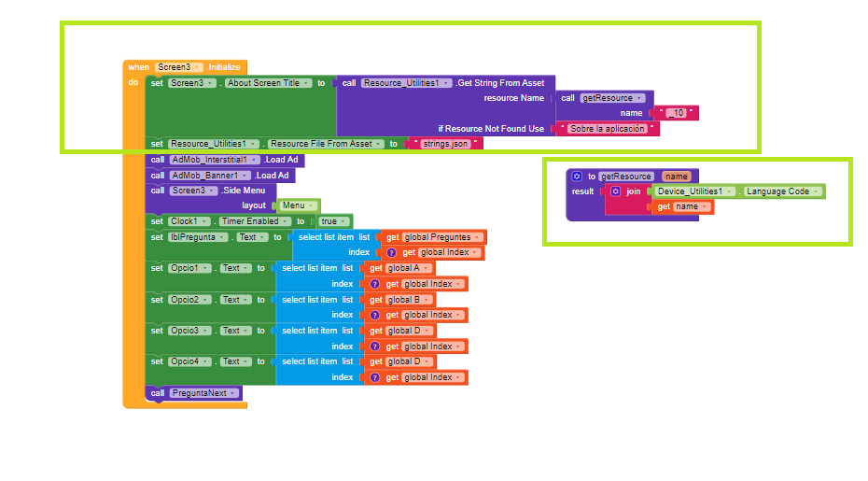
Task: Click the question mark beside lblPregunta's global Index
Action: point(391,253)
